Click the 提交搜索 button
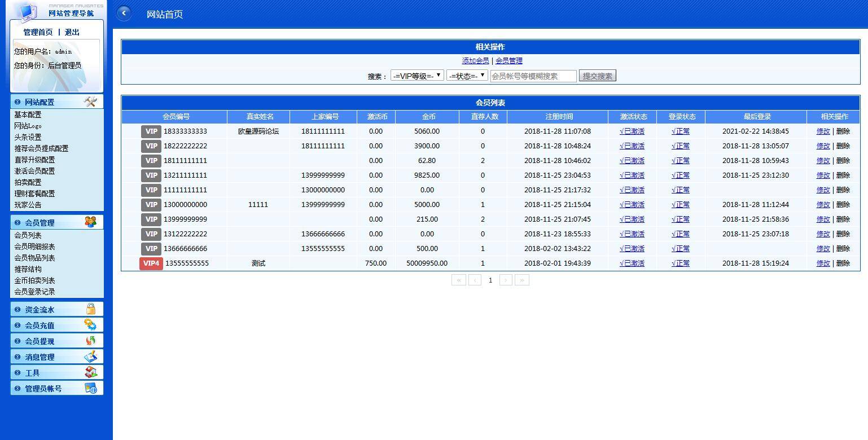Screen dimensions: 868x440 (x=597, y=74)
